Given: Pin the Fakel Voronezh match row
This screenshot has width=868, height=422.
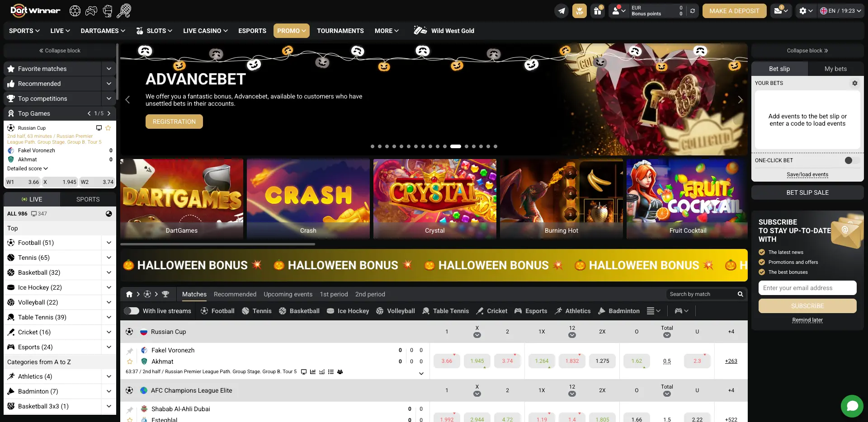Looking at the screenshot, I should [x=130, y=351].
